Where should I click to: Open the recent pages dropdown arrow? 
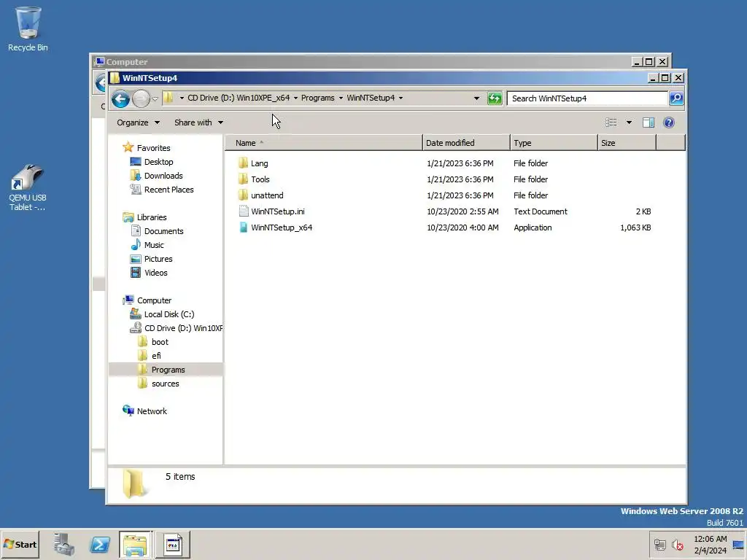[155, 99]
